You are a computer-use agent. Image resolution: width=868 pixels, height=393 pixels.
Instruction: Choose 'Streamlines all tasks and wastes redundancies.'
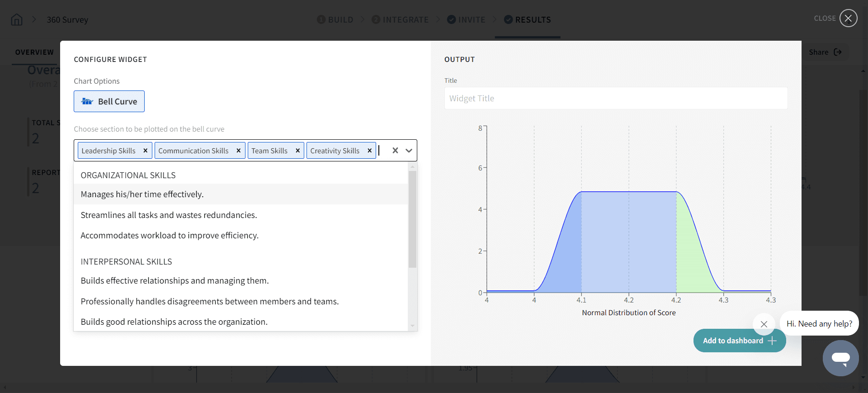(x=169, y=215)
